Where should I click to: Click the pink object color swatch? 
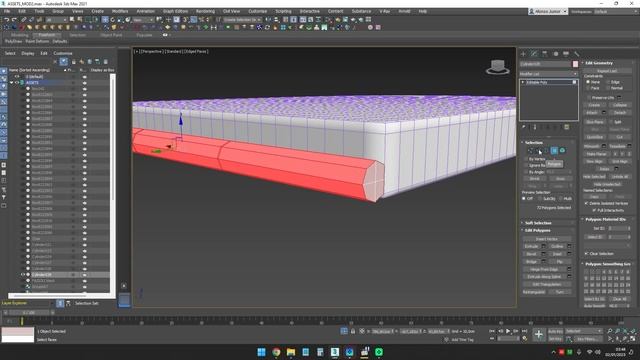(575, 64)
